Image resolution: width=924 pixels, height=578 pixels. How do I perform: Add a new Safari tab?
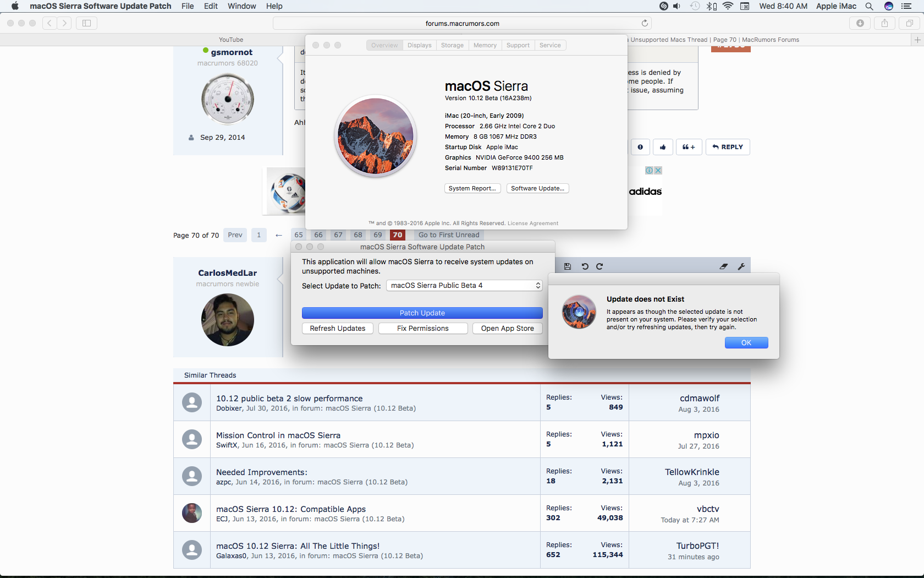click(917, 40)
